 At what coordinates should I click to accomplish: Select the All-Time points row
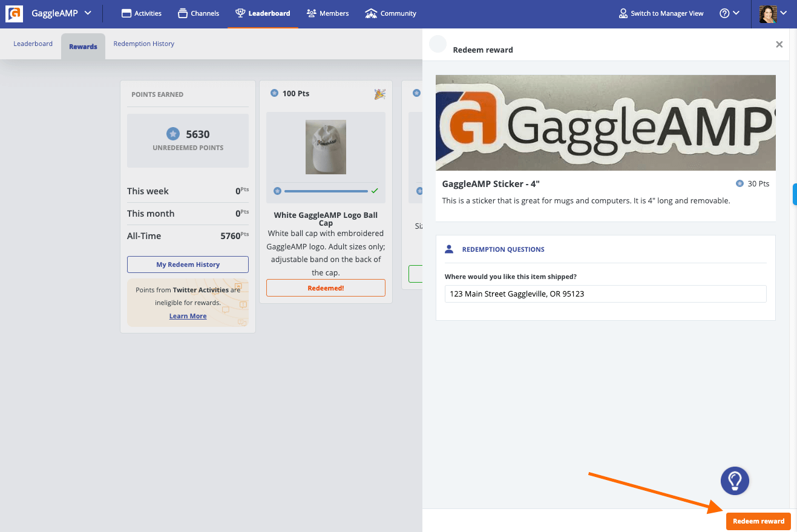coord(188,236)
